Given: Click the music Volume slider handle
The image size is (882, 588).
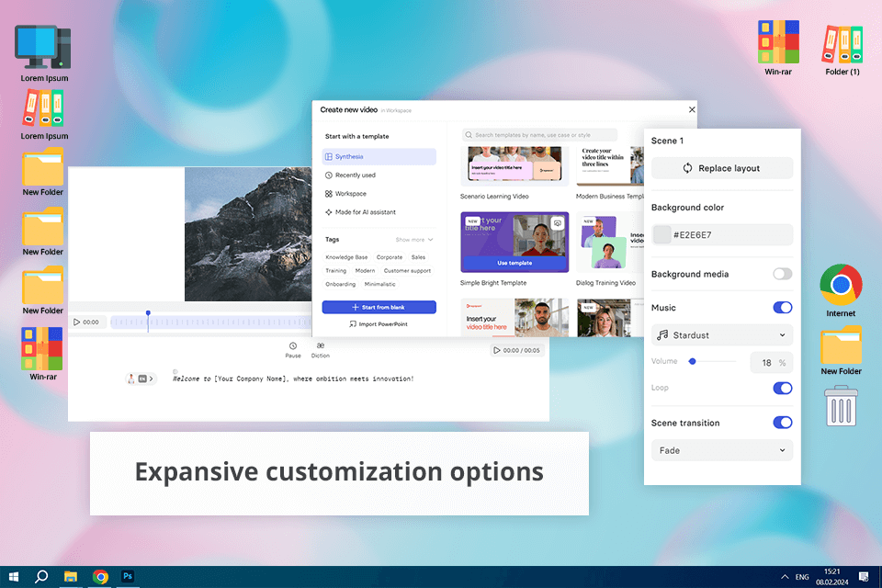Looking at the screenshot, I should click(693, 361).
